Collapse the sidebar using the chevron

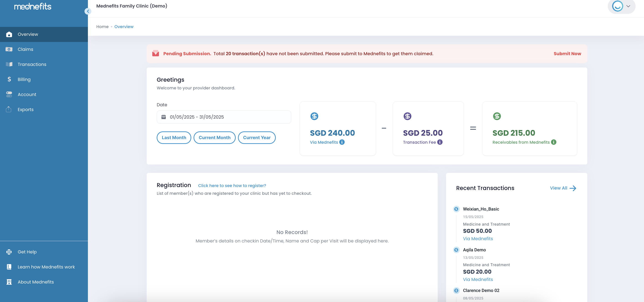coord(88,11)
